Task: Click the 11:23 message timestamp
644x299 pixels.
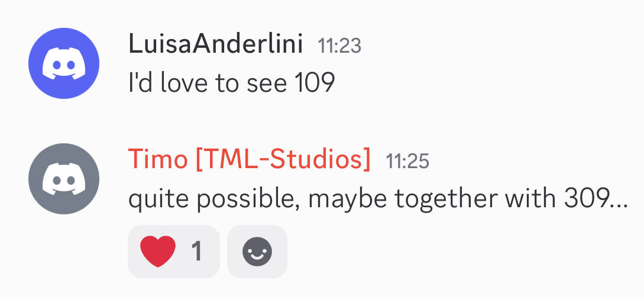Action: pyautogui.click(x=339, y=46)
